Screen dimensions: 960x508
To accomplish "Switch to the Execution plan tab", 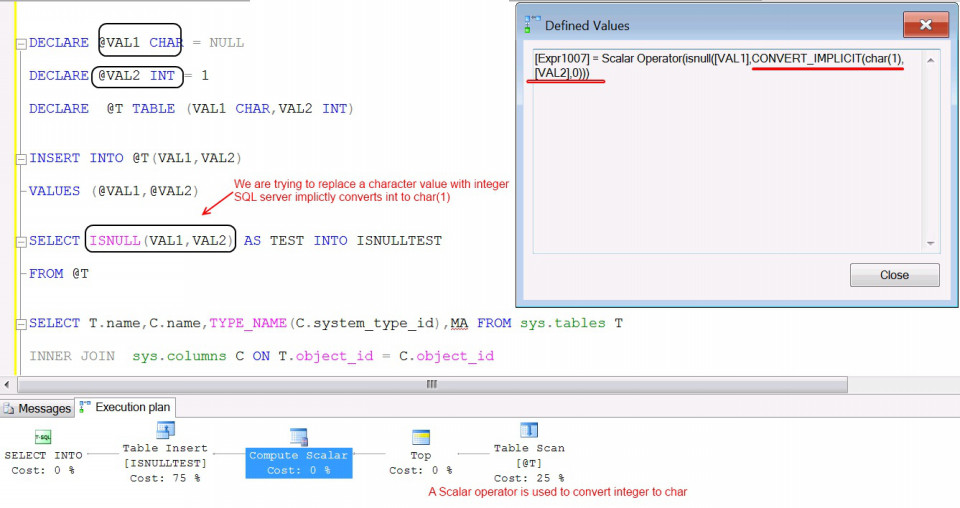I will (x=126, y=407).
